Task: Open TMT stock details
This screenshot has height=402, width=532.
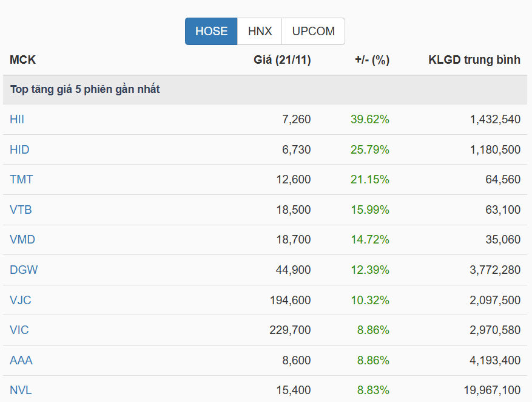Action: [x=21, y=180]
